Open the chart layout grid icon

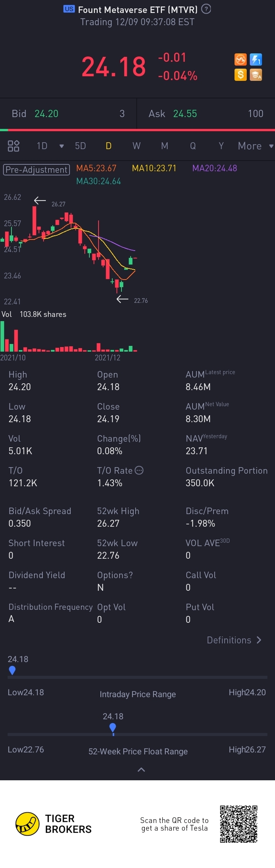(13, 146)
